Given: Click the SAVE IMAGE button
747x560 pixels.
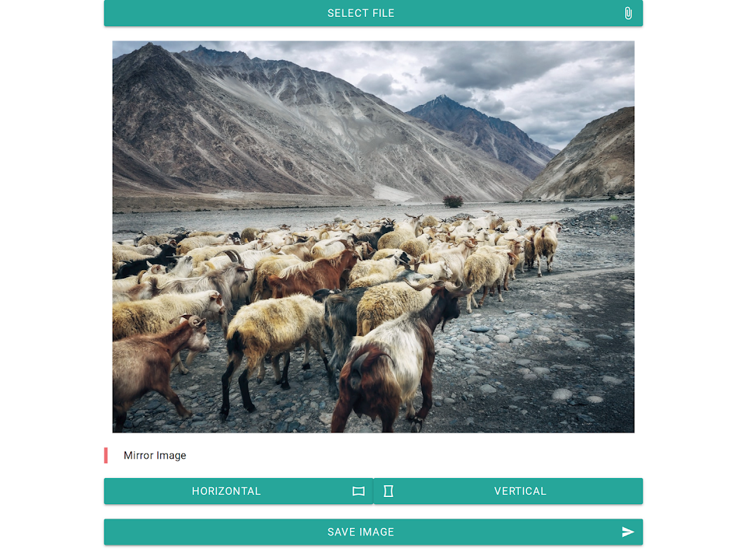Looking at the screenshot, I should tap(373, 532).
